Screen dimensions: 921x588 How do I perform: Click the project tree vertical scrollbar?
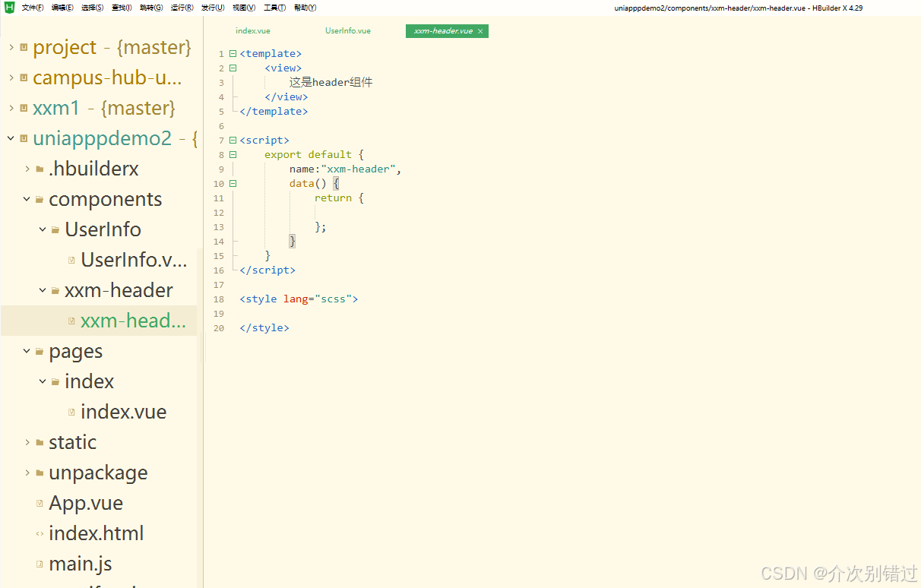click(200, 418)
